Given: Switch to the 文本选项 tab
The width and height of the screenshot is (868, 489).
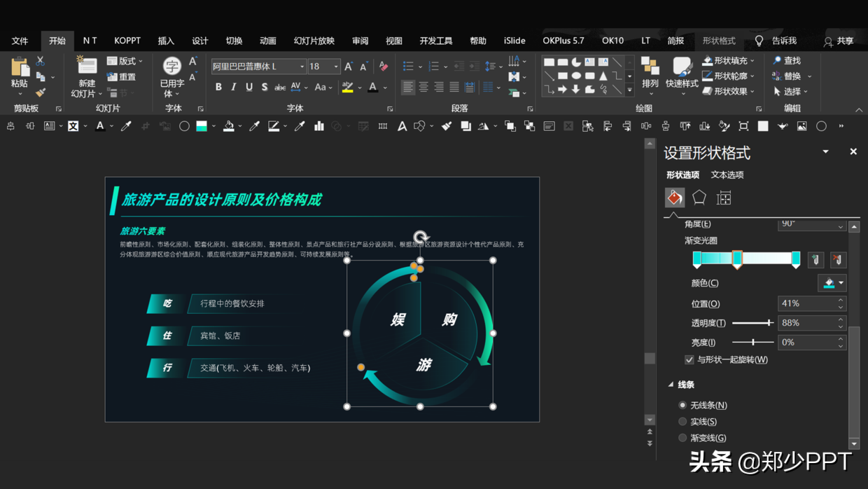Looking at the screenshot, I should click(x=727, y=175).
